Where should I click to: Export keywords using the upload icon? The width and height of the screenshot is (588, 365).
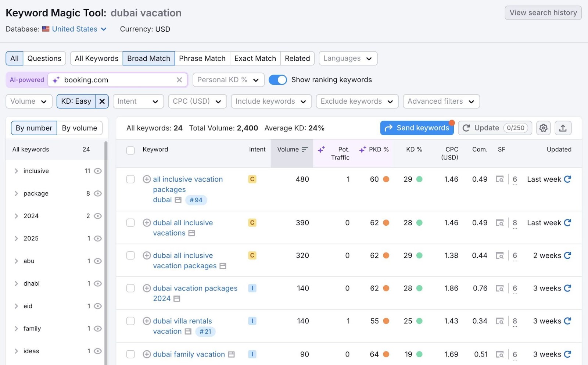coord(563,128)
